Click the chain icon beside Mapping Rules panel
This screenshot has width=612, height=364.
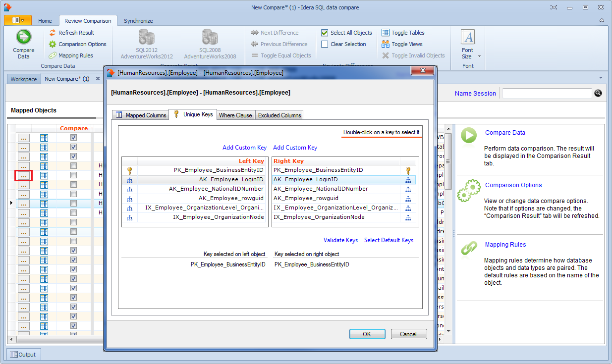click(469, 248)
